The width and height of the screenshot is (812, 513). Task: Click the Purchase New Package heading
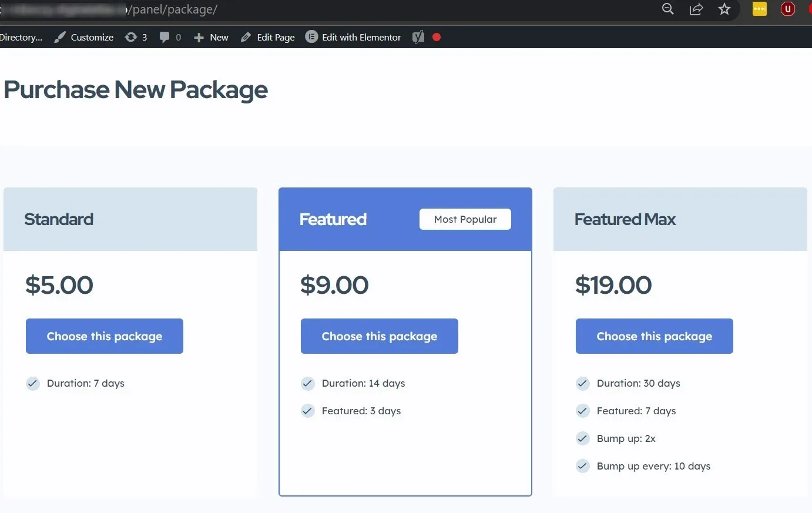pyautogui.click(x=136, y=90)
